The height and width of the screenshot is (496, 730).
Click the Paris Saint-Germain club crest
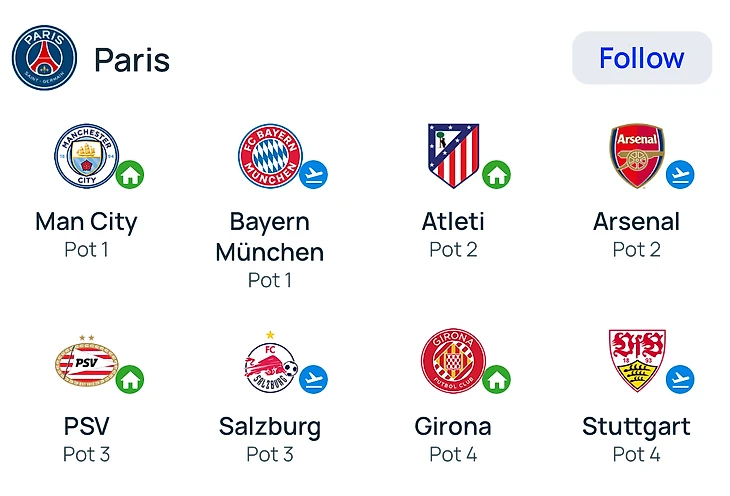[x=44, y=58]
